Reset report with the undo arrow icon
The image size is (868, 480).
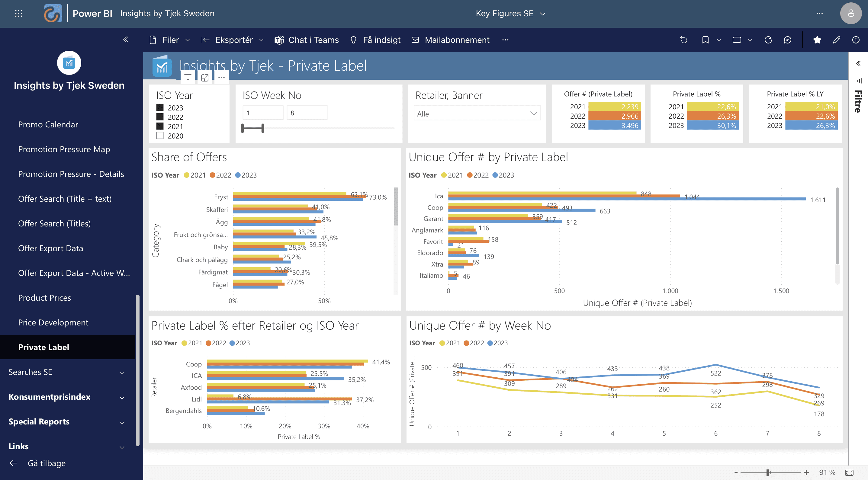pos(684,40)
